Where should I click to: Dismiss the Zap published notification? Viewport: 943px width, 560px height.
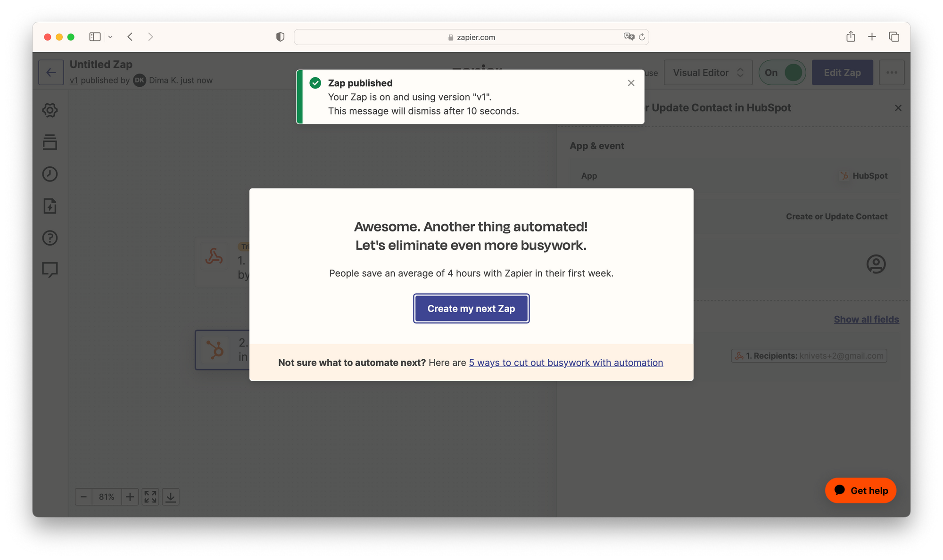tap(631, 83)
